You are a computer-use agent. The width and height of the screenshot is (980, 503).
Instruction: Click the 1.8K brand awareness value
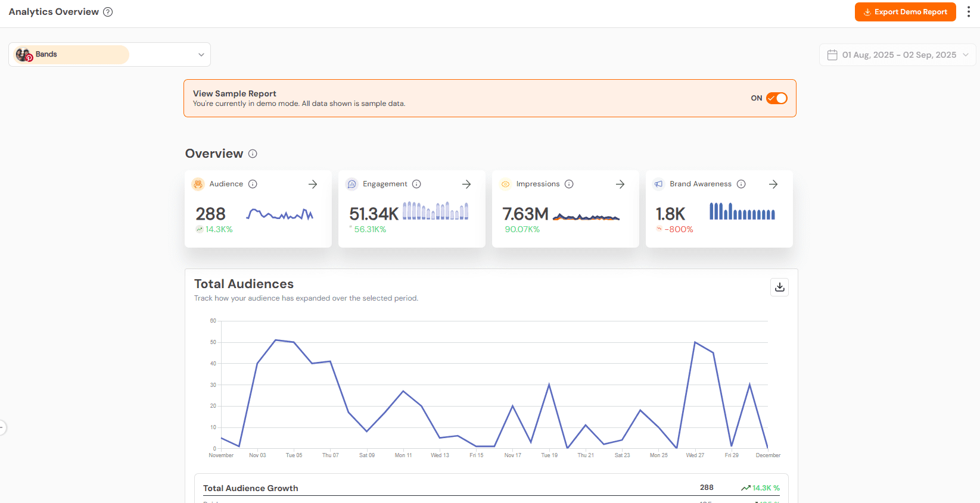pos(670,214)
